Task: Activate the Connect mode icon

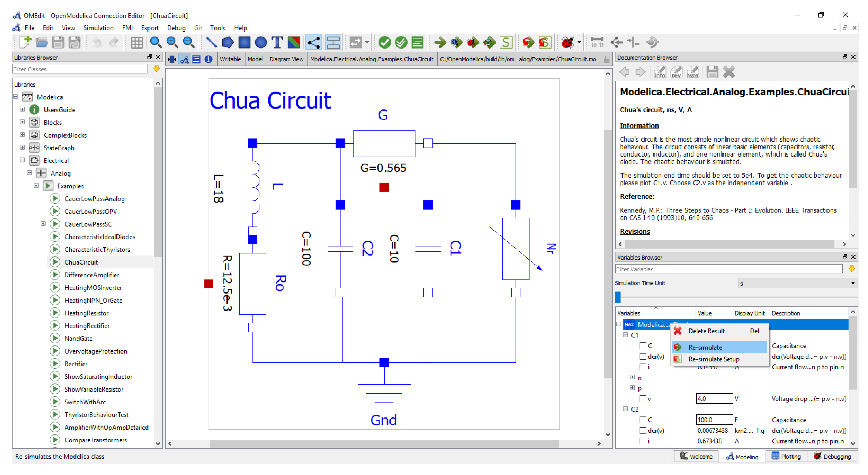Action: point(313,42)
